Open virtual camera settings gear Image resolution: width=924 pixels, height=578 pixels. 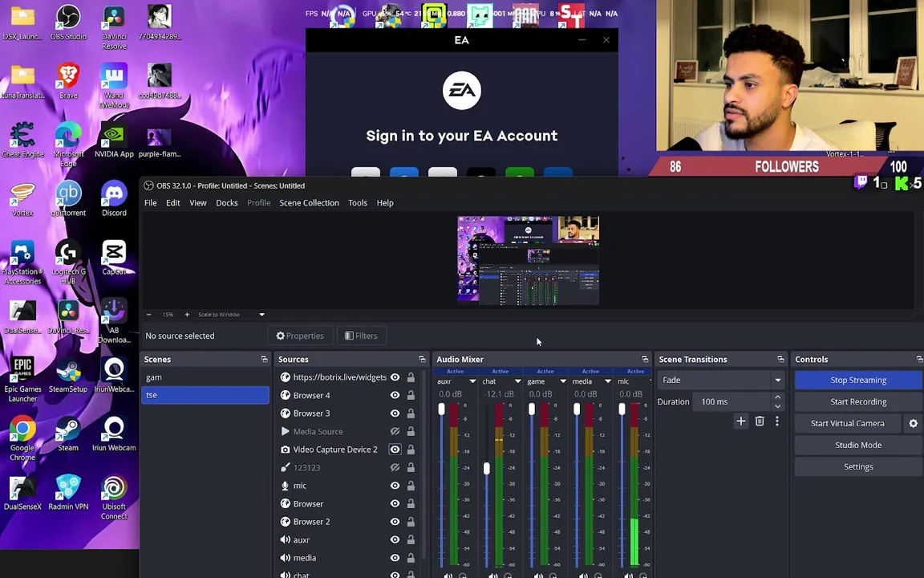pos(914,424)
